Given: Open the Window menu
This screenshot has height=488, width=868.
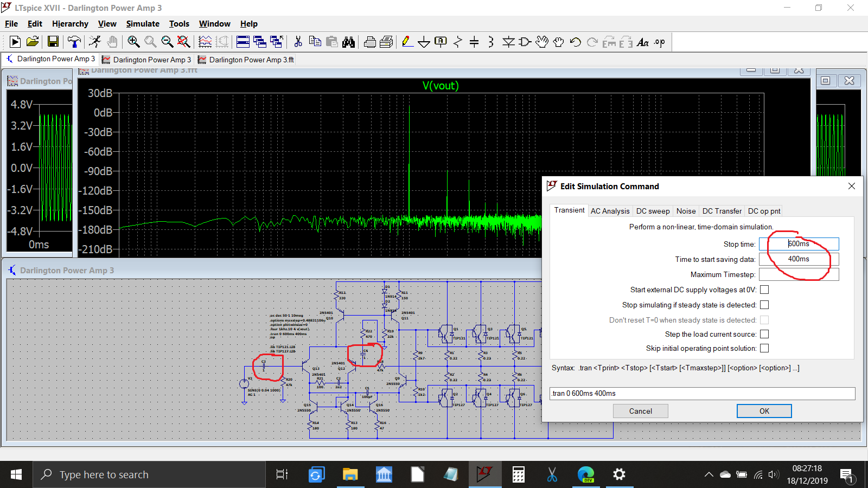Looking at the screenshot, I should (214, 24).
